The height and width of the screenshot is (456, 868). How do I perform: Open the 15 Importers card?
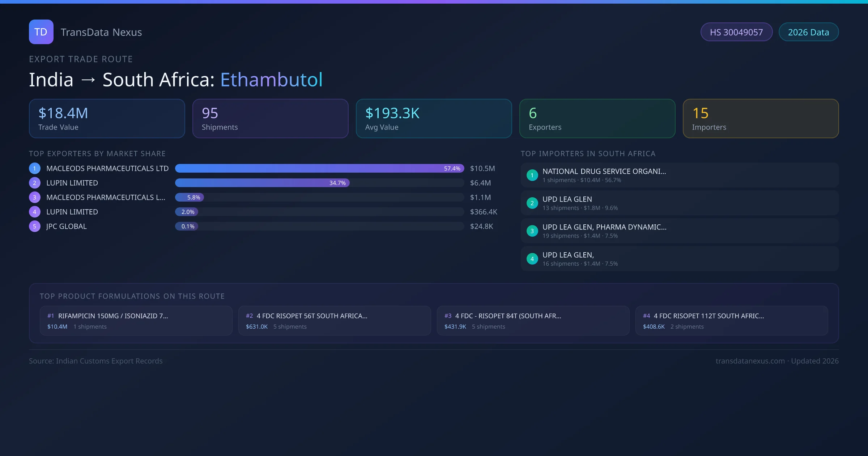pos(761,118)
